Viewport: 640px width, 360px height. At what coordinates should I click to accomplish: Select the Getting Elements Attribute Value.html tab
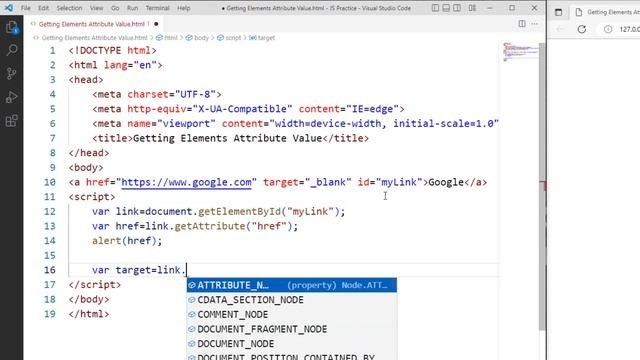tap(94, 24)
